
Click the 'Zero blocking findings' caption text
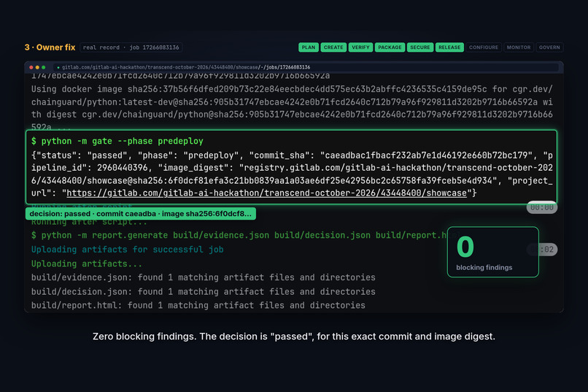294,337
